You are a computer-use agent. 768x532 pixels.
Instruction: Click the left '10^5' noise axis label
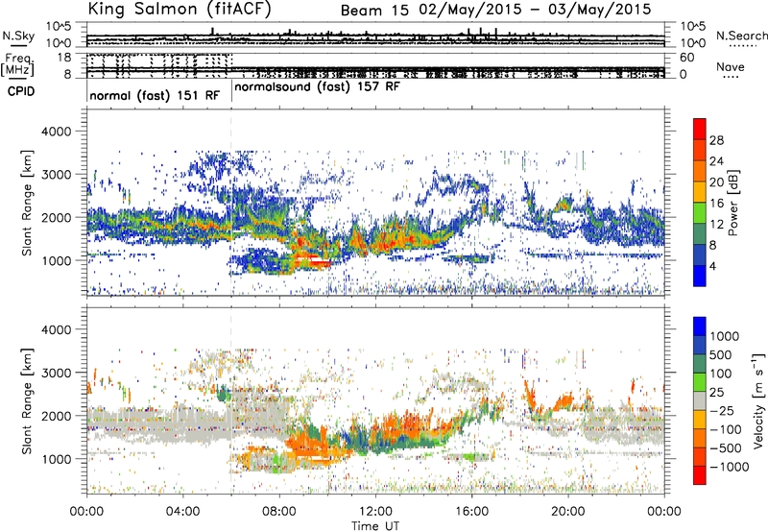coord(60,26)
